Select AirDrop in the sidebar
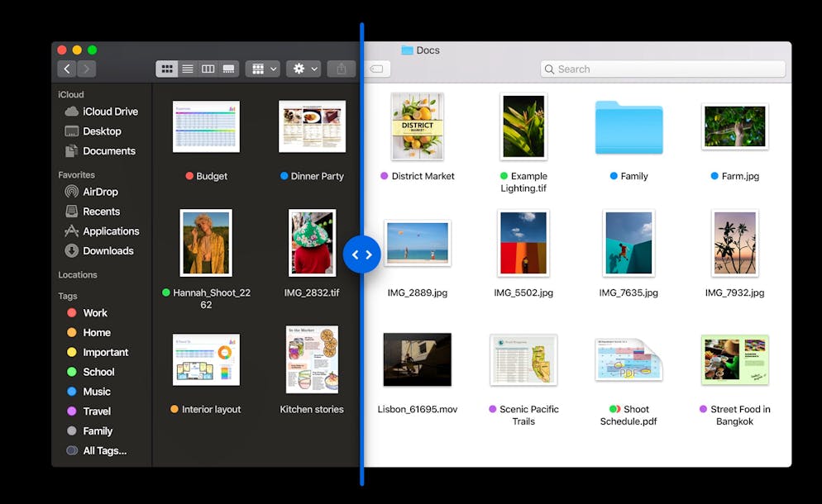This screenshot has height=504, width=822. click(100, 192)
